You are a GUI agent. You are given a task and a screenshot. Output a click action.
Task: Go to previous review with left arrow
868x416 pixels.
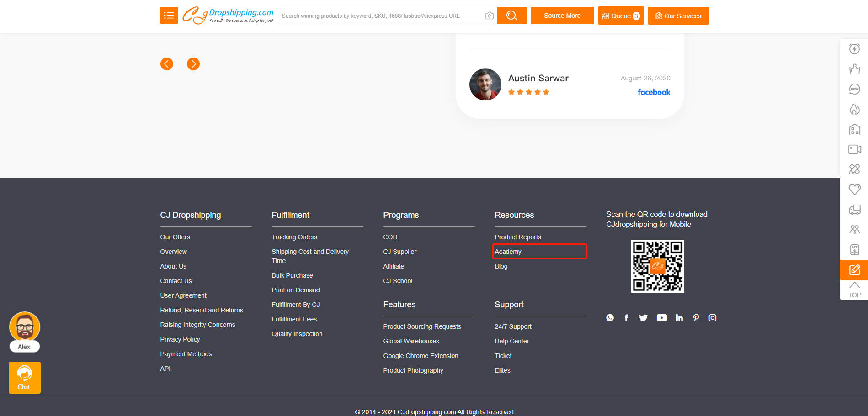(167, 64)
